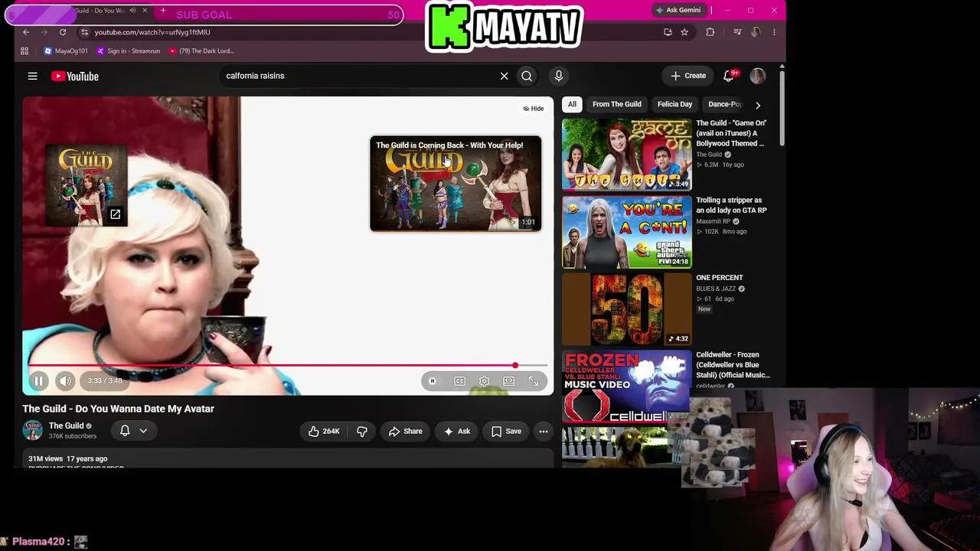Viewport: 980px width, 551px height.
Task: Open 'The Guild is Coming Back' suggested video card
Action: 456,184
